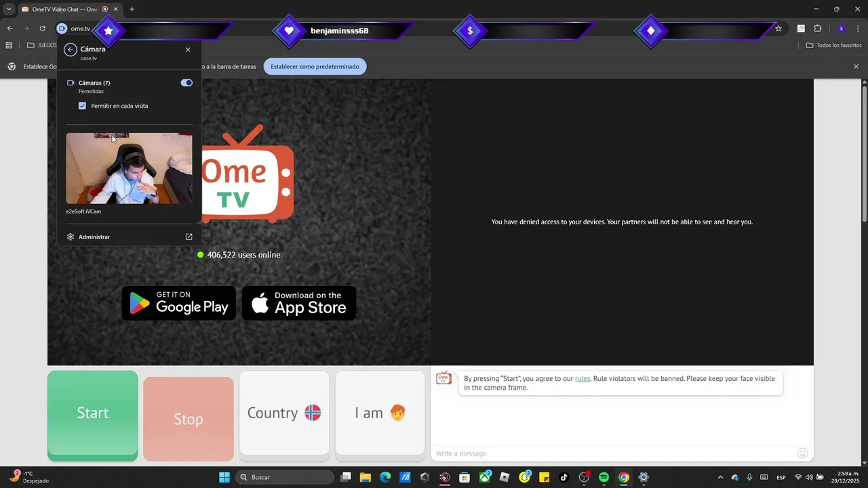Launch Microsoft Edge from taskbar
This screenshot has width=868, height=488.
pos(385,477)
